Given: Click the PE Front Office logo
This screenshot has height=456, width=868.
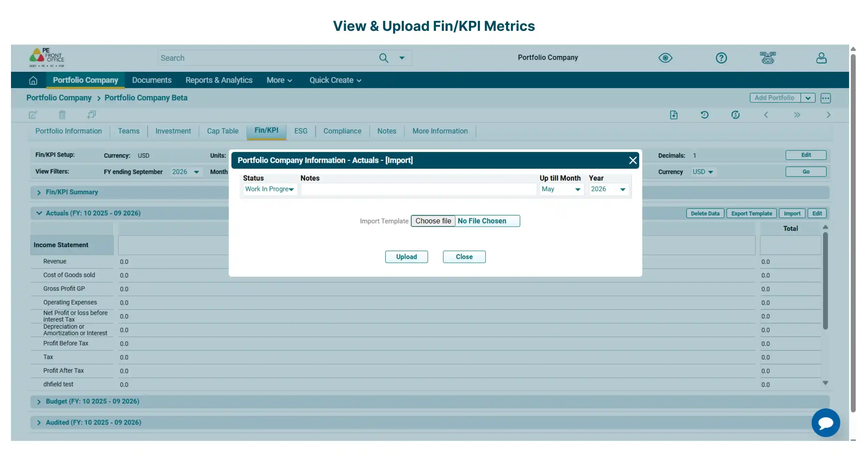Looking at the screenshot, I should (47, 58).
